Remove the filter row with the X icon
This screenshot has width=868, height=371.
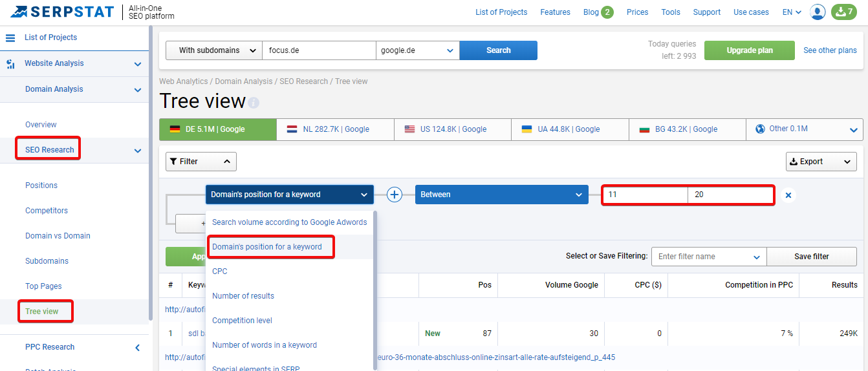coord(788,195)
